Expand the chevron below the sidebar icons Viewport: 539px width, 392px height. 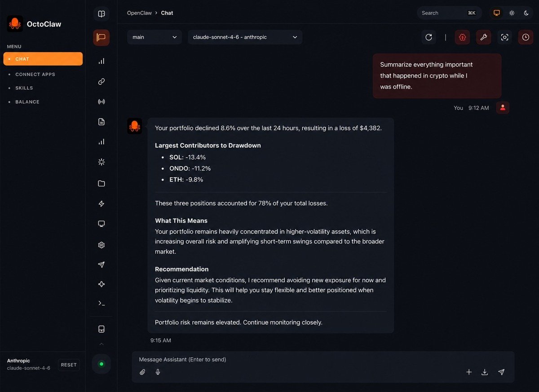coord(102,344)
